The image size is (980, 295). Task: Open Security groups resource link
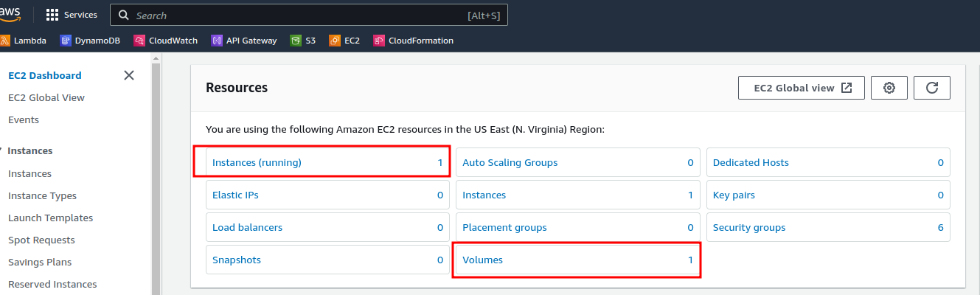tap(748, 227)
